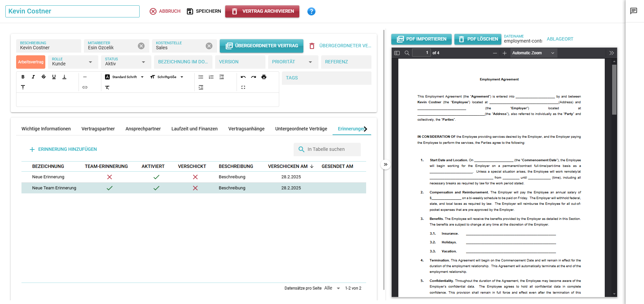
Task: Toggle Verschickt status for Neue Erinnerung
Action: point(195,177)
